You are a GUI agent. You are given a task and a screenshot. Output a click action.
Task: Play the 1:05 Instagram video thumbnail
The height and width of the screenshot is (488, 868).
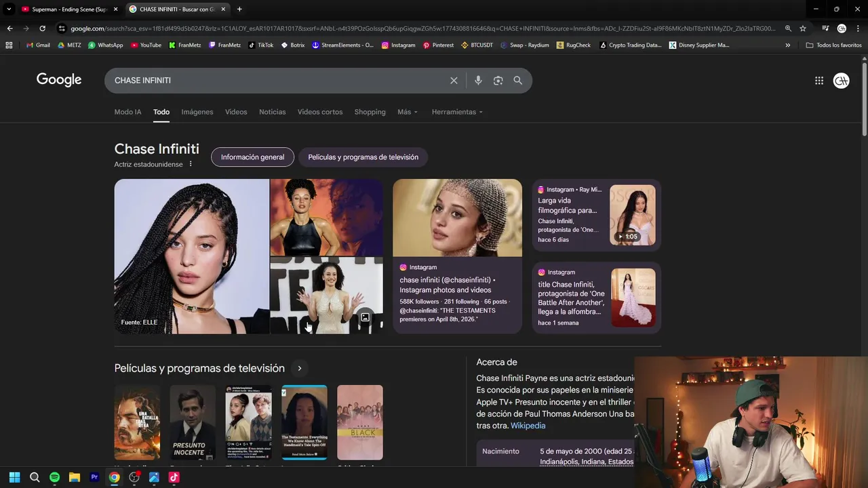(x=633, y=215)
